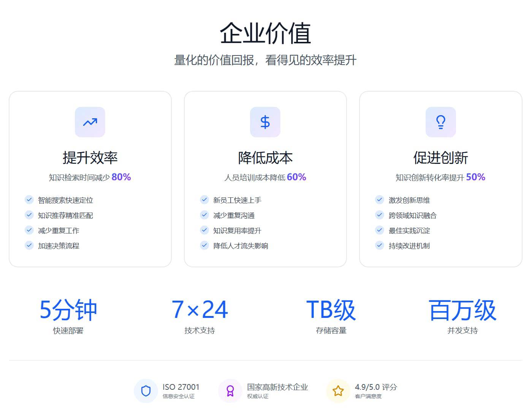Select the 降低成本 card heading
This screenshot has width=532, height=416.
tap(265, 158)
